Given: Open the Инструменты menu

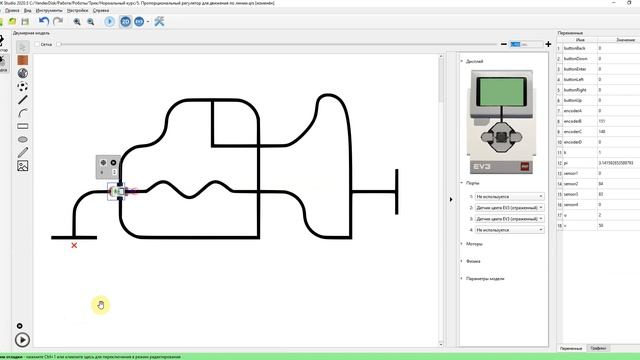Looking at the screenshot, I should point(49,10).
